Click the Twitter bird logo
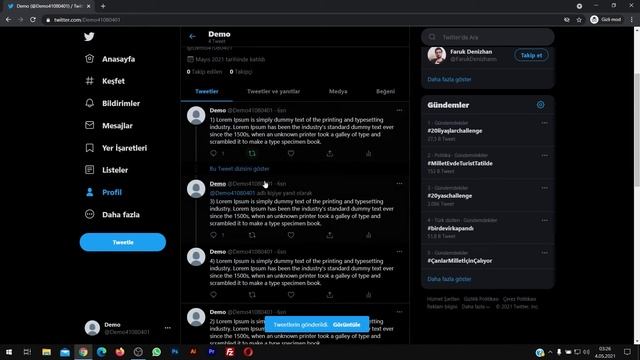Viewport: 640px width, 360px height. [x=89, y=37]
